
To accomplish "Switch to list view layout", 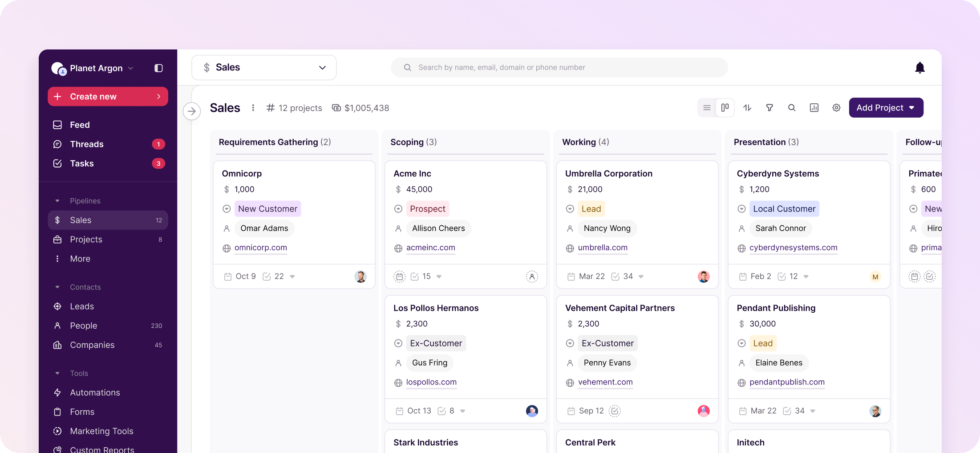I will coord(707,108).
